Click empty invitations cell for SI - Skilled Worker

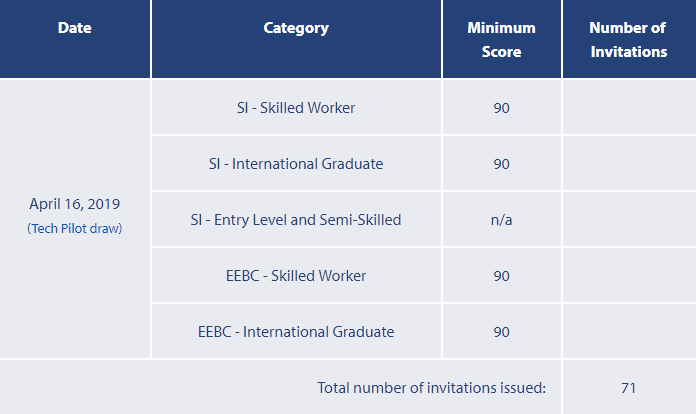pyautogui.click(x=628, y=107)
